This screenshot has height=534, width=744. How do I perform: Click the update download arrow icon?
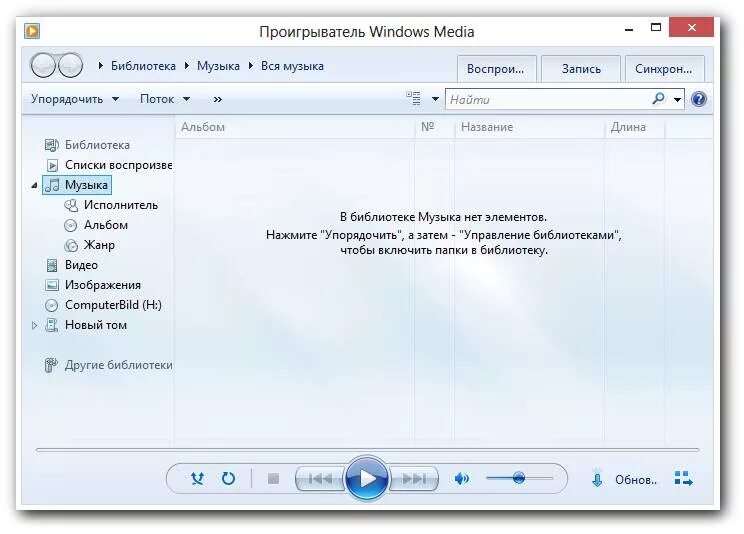click(x=597, y=479)
